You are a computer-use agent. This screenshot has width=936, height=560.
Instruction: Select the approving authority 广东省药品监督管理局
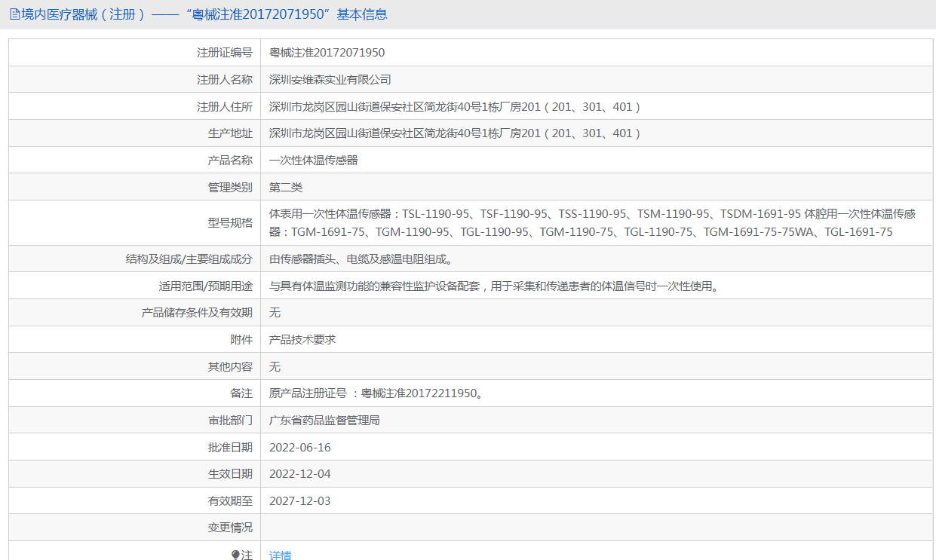tap(324, 421)
